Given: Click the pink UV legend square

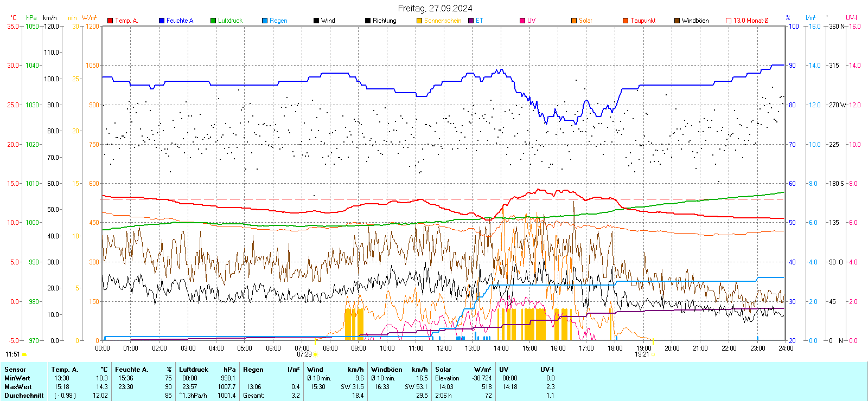Looking at the screenshot, I should [x=522, y=21].
